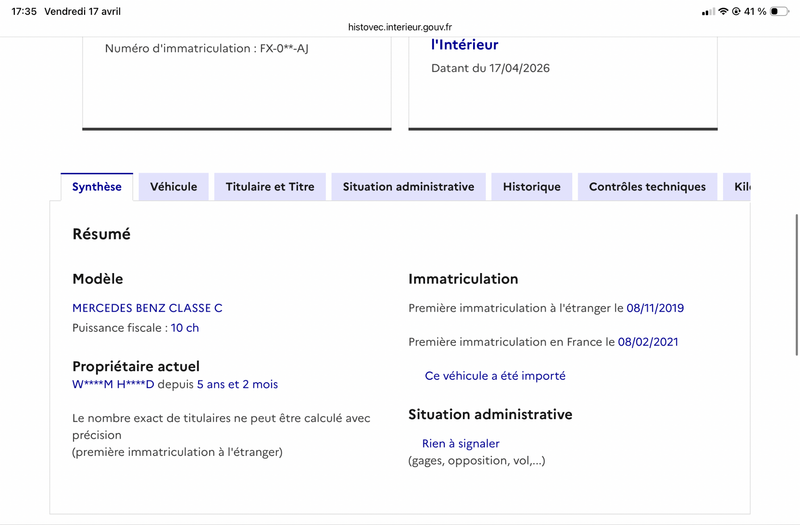Click "Rien à signaler" status text
Image resolution: width=800 pixels, height=525 pixels.
(461, 444)
